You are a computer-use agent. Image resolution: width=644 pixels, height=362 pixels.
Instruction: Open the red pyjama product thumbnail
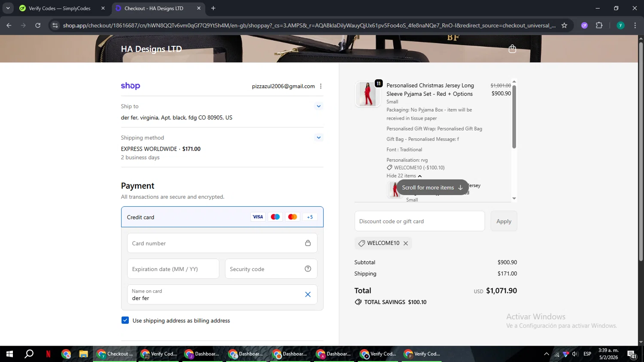pos(368,94)
